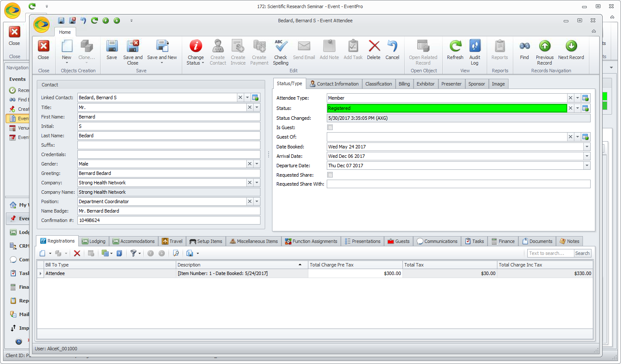621x364 pixels.
Task: Expand the Linked Contact dropdown arrow
Action: click(x=247, y=98)
